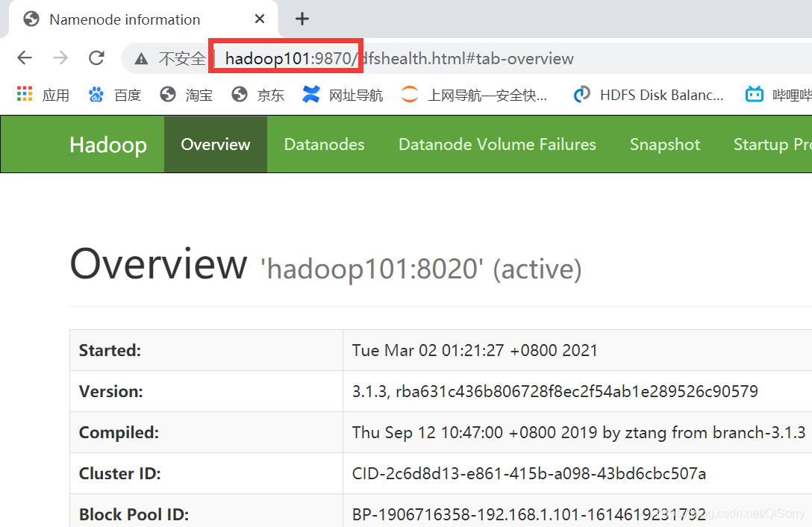Click the Version: row label
The height and width of the screenshot is (527, 812).
[110, 391]
